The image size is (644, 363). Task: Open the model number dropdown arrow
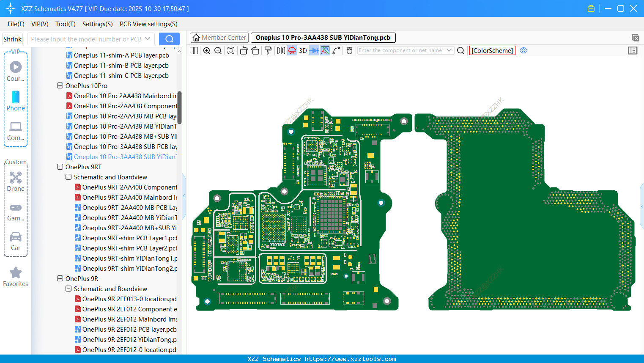[x=148, y=39]
